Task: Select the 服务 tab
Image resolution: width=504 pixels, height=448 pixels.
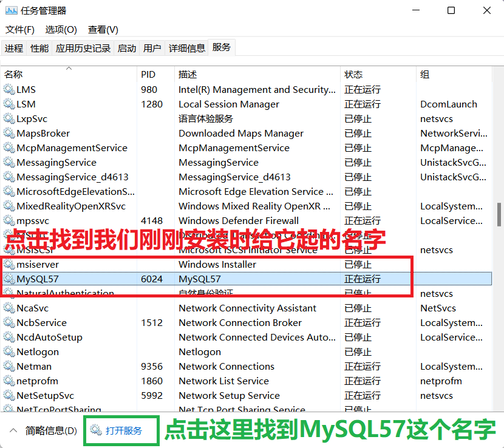Action: click(222, 47)
